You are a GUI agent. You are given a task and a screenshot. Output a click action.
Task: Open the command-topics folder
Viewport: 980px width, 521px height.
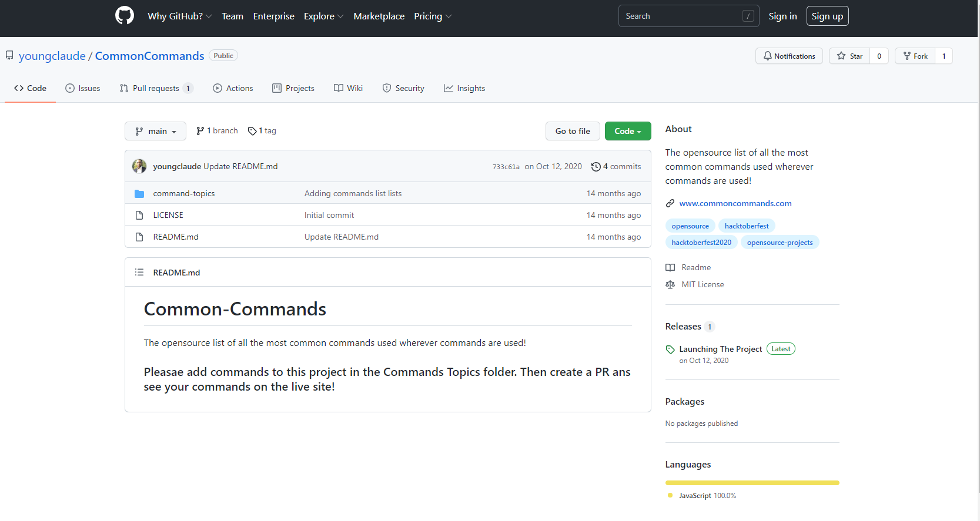point(184,193)
